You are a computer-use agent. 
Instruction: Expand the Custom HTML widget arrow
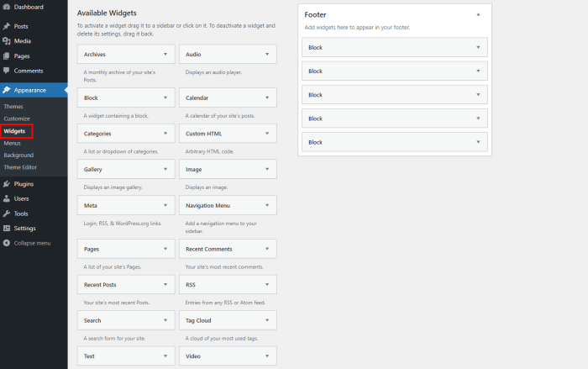pos(267,134)
